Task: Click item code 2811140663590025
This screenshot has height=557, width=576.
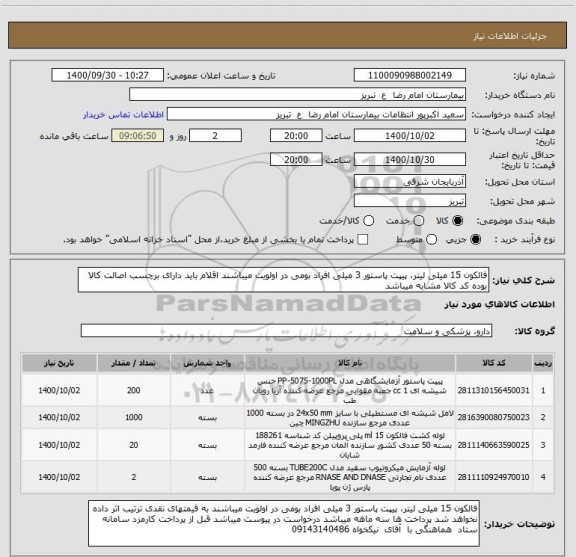Action: pyautogui.click(x=493, y=445)
